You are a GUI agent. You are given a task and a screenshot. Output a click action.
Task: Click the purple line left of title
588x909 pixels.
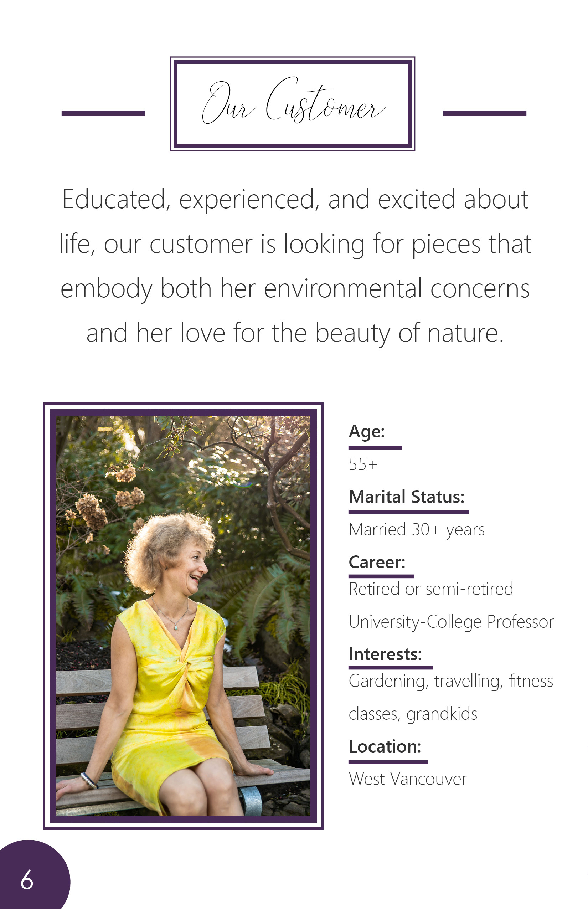click(x=103, y=113)
